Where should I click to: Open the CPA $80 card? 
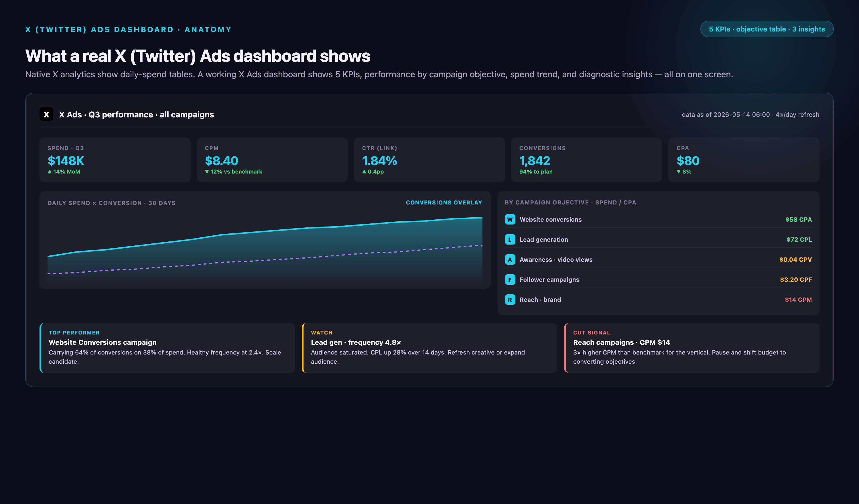(x=744, y=160)
